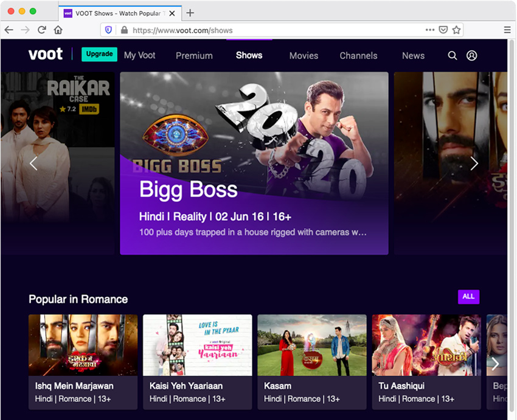The width and height of the screenshot is (517, 420).
Task: Click the '100 plus days trapped' description
Action: (253, 232)
